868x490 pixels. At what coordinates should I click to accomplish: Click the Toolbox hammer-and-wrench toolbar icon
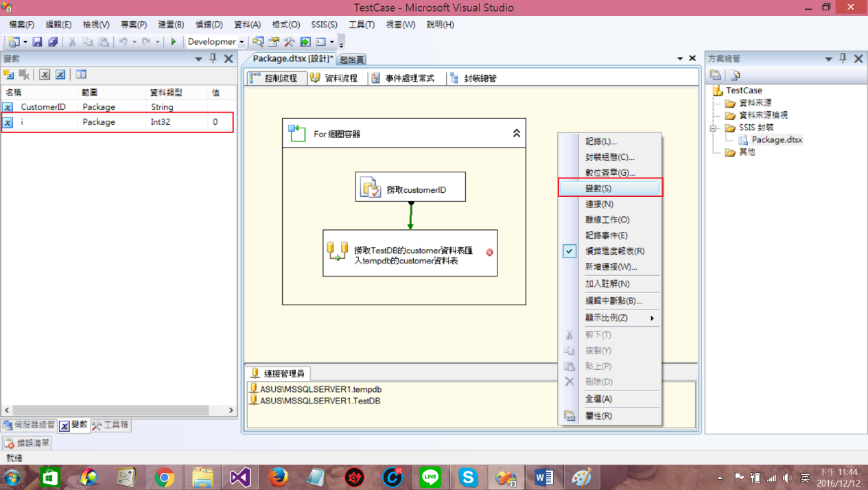pyautogui.click(x=289, y=42)
